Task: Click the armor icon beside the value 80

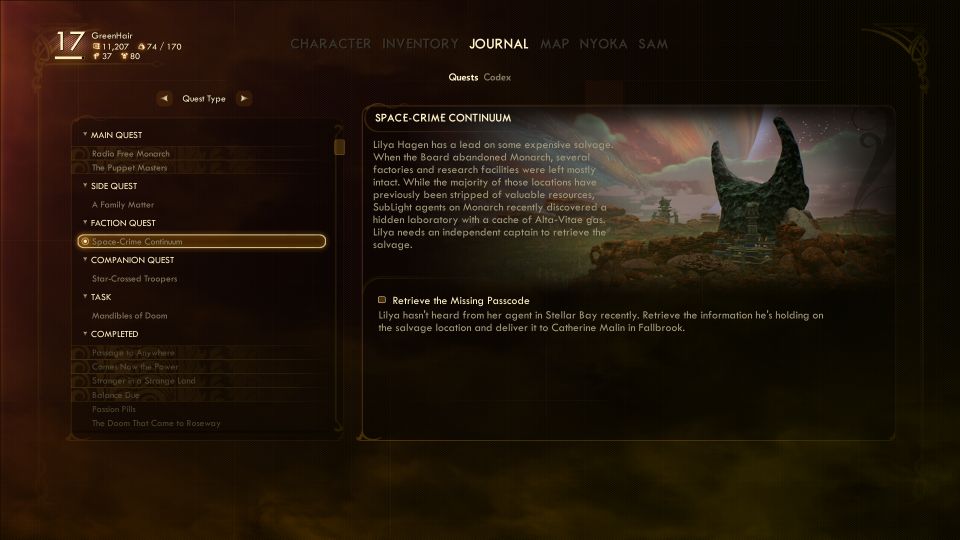Action: click(x=124, y=56)
